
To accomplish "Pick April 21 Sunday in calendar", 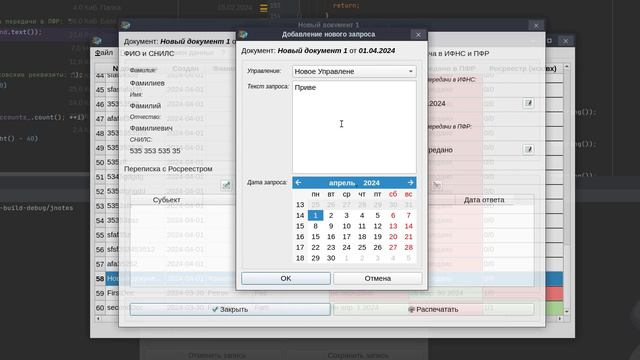I will tap(409, 237).
